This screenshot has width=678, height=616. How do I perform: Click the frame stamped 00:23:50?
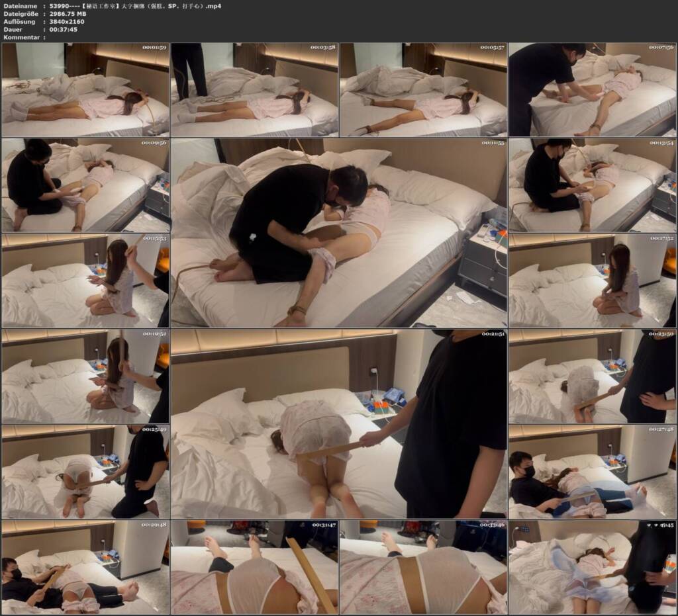[593, 376]
